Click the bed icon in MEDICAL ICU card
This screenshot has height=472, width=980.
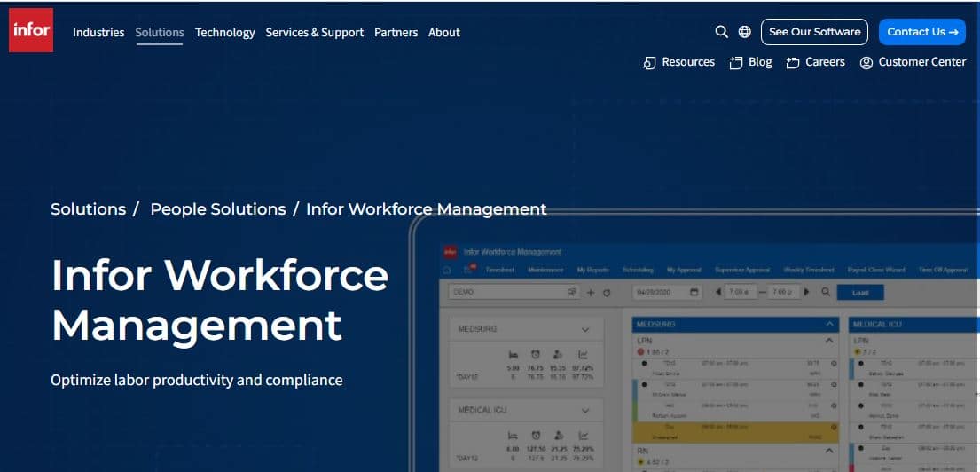(x=514, y=435)
